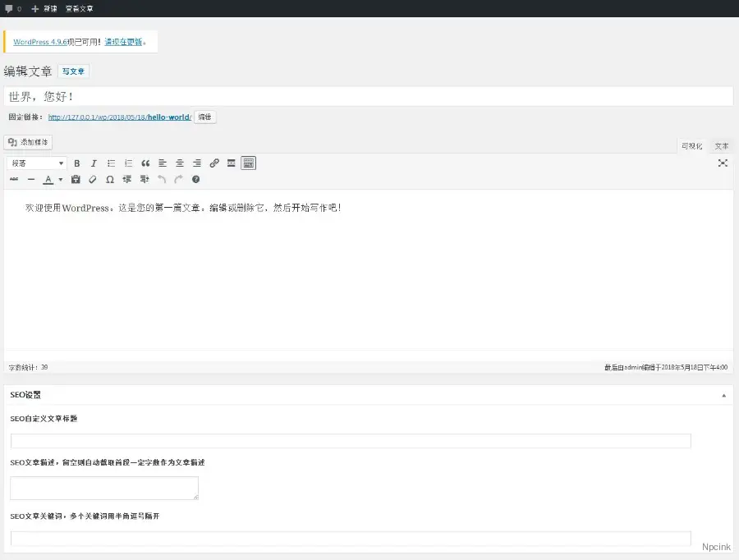
Task: Open keyboard shortcuts help icon
Action: (195, 179)
